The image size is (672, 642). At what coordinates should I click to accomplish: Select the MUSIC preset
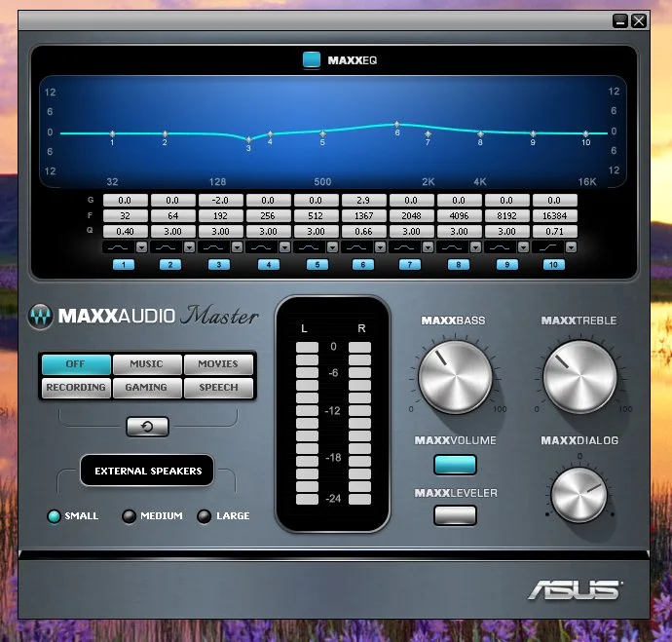point(147,363)
